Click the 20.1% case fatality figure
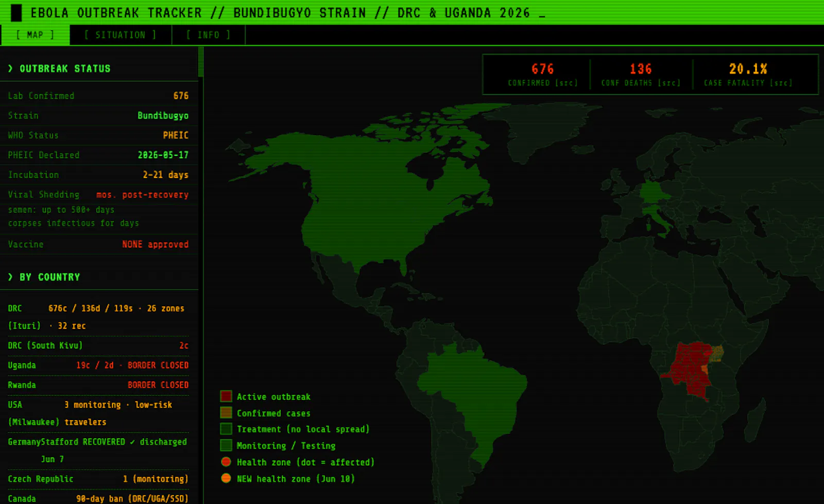Image resolution: width=824 pixels, height=504 pixels. click(748, 69)
